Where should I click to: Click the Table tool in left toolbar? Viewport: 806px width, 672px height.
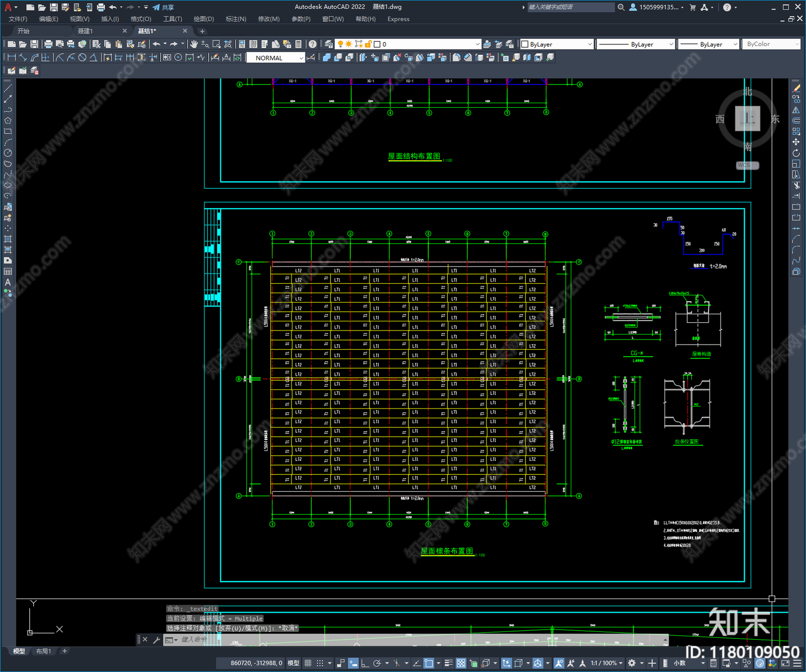[x=8, y=272]
